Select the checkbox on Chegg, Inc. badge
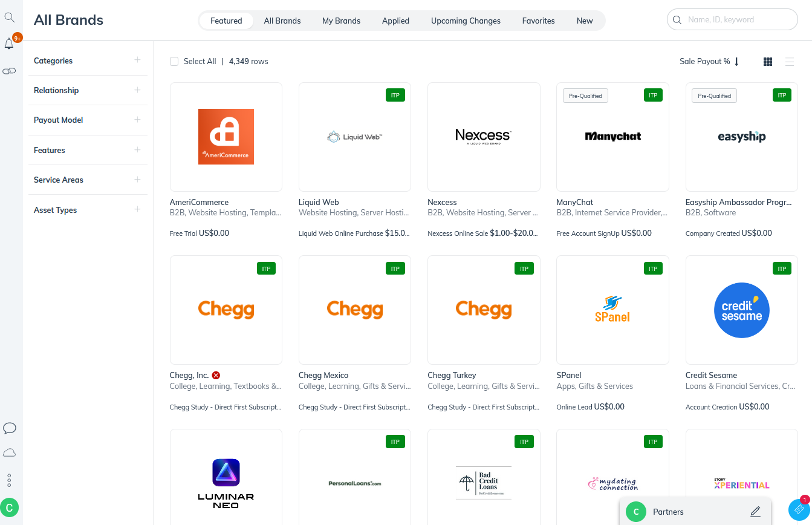This screenshot has height=525, width=812. point(216,375)
